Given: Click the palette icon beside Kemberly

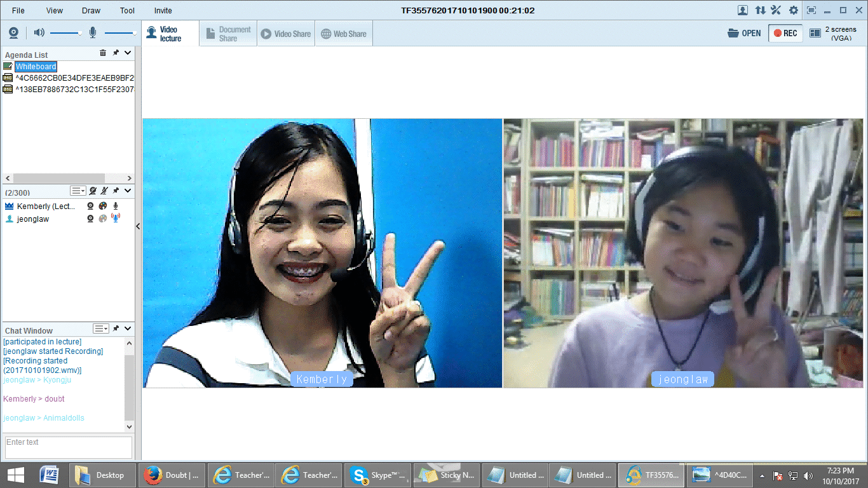Looking at the screenshot, I should [103, 206].
